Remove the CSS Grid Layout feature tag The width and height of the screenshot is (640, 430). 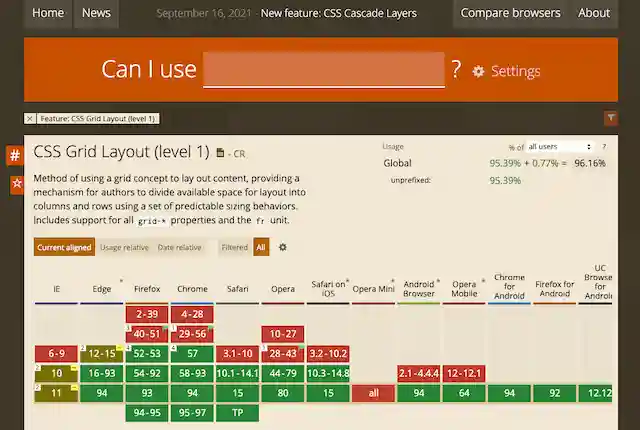(30, 119)
